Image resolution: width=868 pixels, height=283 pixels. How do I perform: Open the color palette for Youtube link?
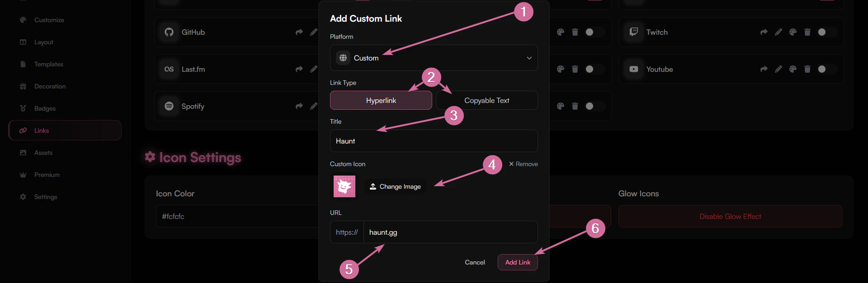point(793,69)
